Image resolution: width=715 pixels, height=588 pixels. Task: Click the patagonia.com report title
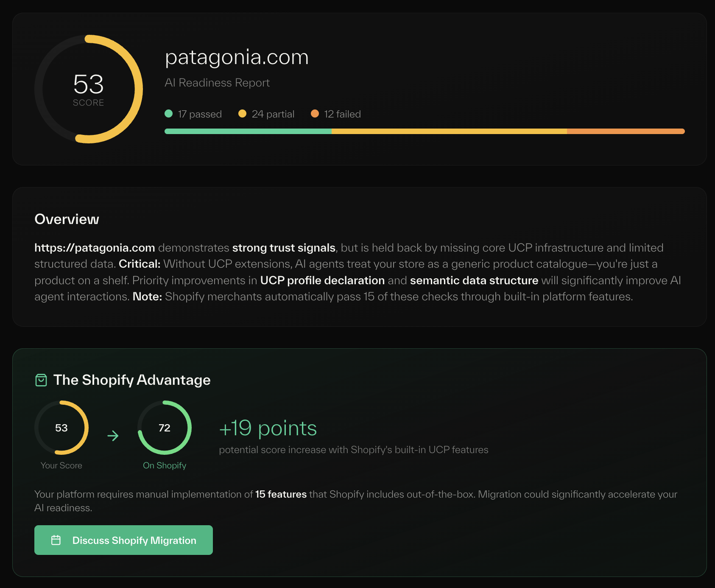coord(237,57)
